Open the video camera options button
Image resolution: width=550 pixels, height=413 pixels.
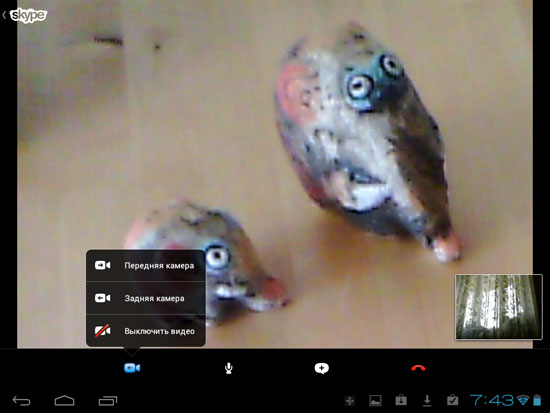point(132,368)
